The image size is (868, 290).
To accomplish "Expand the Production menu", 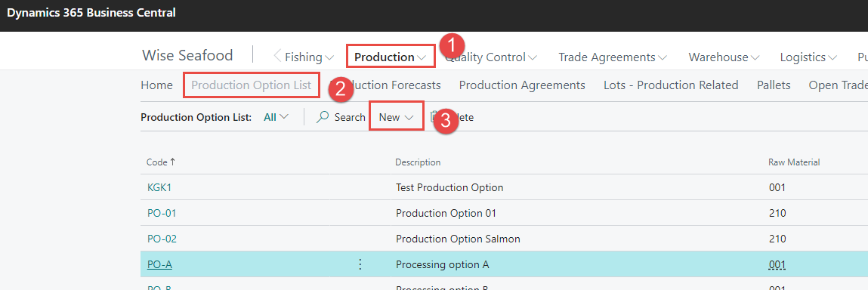I will pos(391,57).
